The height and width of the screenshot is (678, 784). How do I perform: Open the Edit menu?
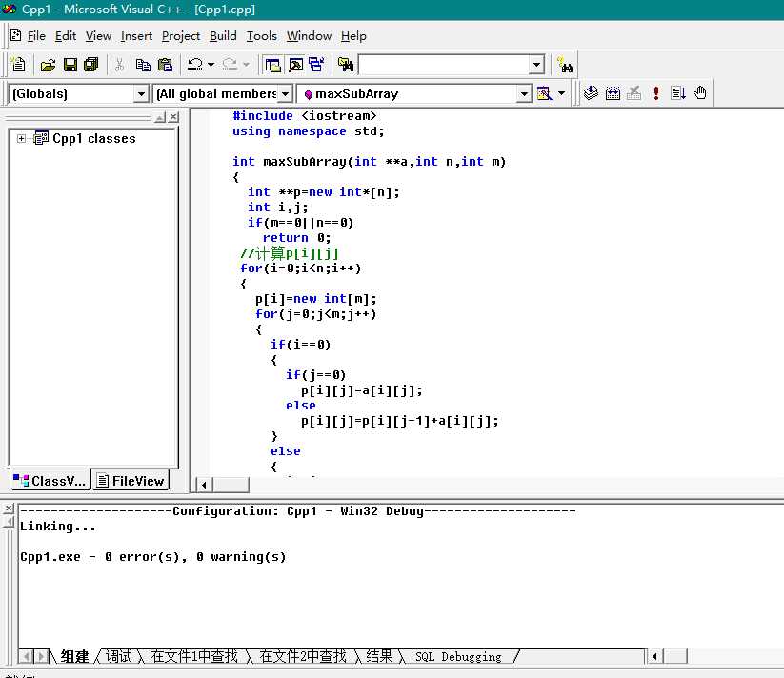[66, 36]
